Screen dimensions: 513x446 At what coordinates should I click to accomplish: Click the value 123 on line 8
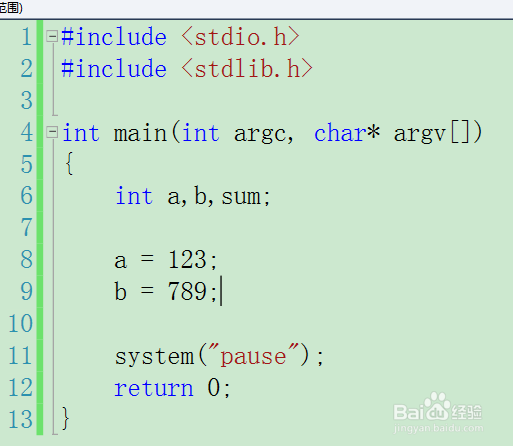pos(187,259)
